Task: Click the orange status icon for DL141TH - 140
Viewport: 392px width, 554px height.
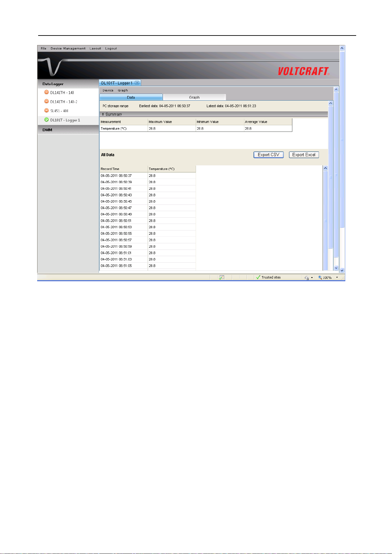Action: (x=46, y=92)
